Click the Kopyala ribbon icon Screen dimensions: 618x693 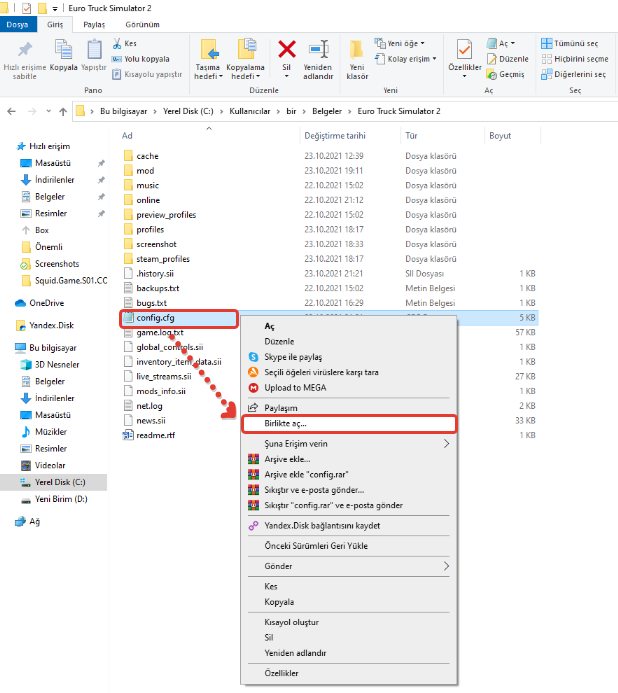63,49
